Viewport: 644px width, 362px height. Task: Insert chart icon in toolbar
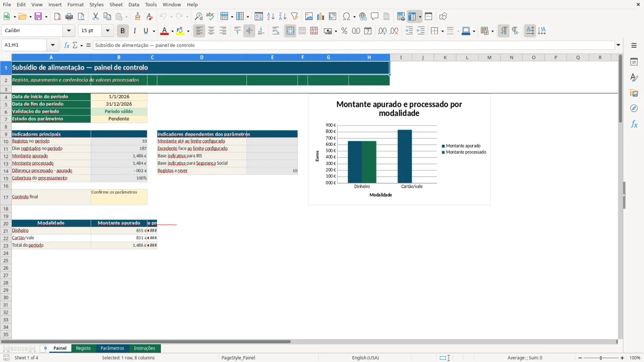pyautogui.click(x=321, y=17)
